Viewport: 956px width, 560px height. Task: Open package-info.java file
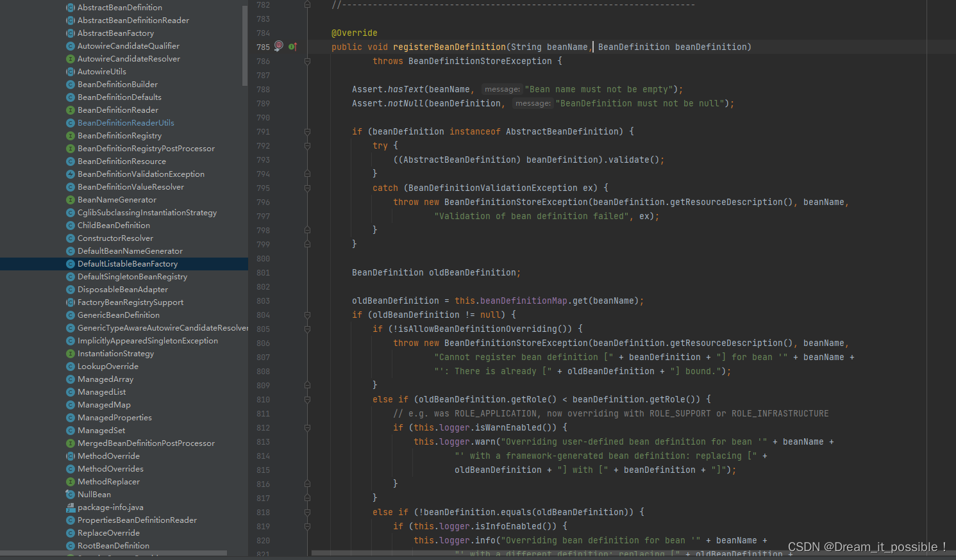tap(110, 507)
